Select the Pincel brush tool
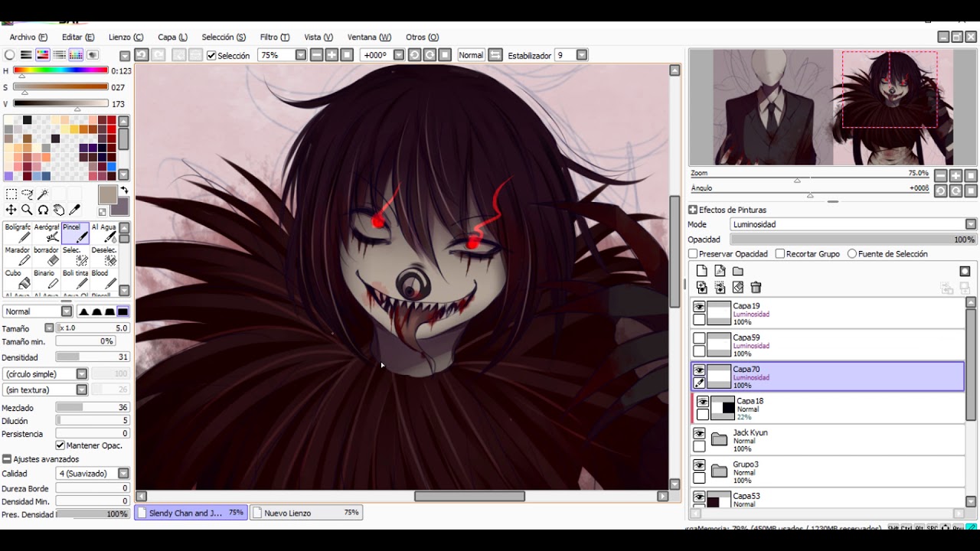 coord(76,233)
